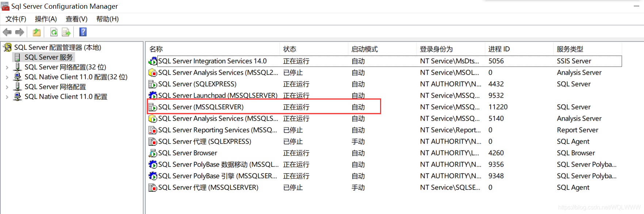Screen dimensions: 644x214
Task: Open the 文件(F) menu
Action: click(x=16, y=19)
